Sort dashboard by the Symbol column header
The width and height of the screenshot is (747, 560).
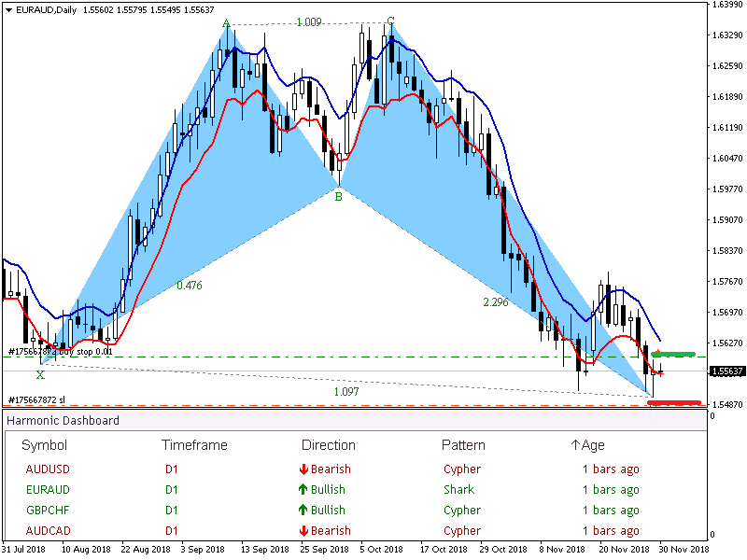pyautogui.click(x=44, y=445)
